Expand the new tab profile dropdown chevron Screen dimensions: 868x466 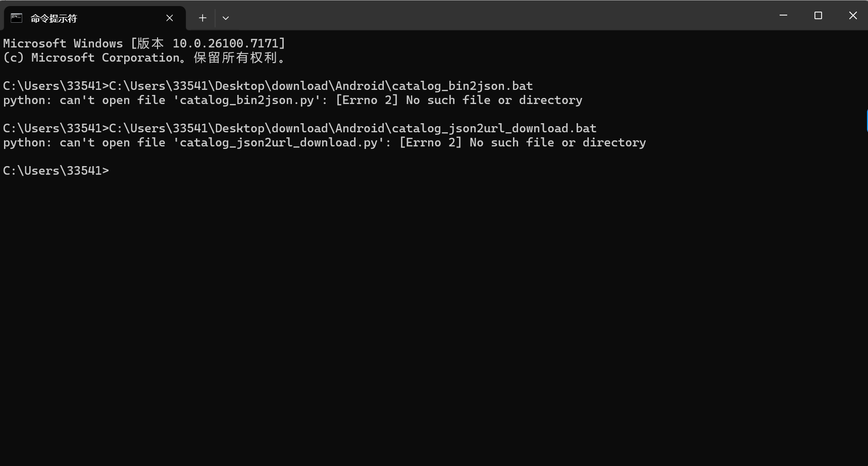pos(226,18)
